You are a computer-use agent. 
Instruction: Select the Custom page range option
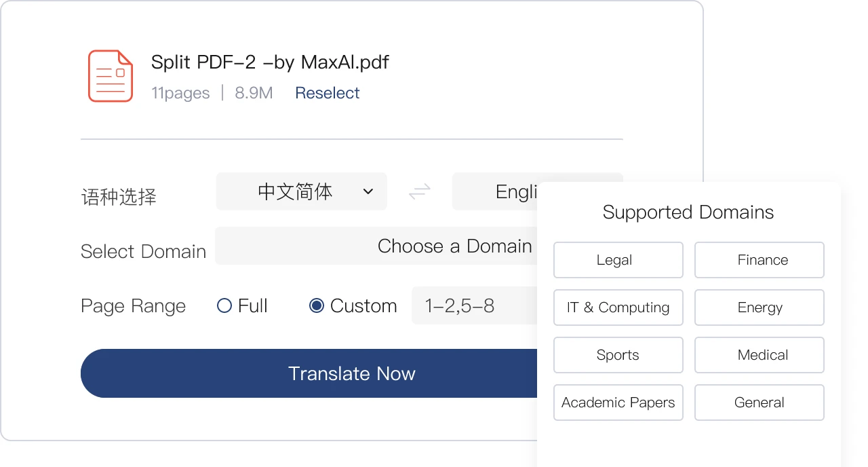coord(353,305)
